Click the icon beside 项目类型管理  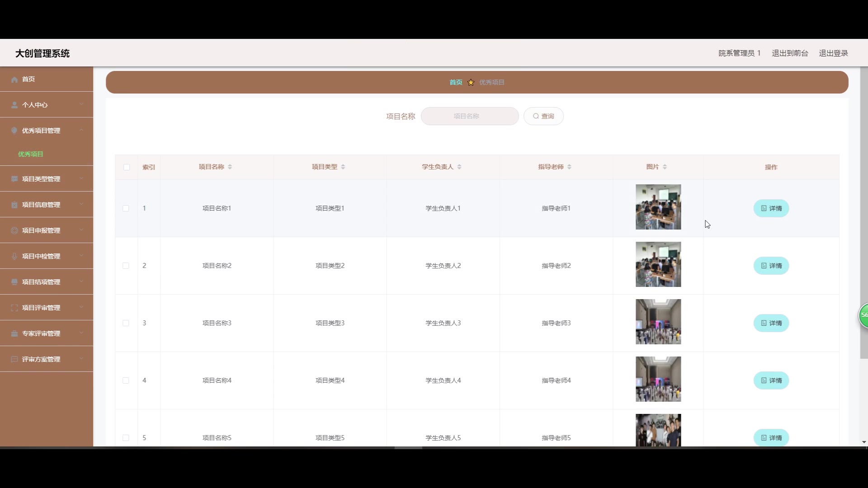point(14,179)
